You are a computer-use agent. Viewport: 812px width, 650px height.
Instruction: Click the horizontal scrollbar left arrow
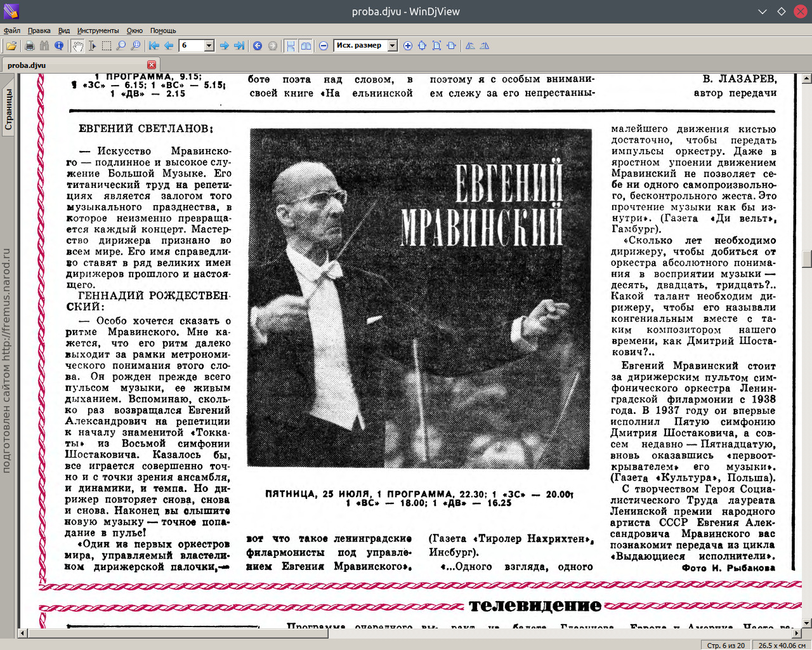[22, 633]
